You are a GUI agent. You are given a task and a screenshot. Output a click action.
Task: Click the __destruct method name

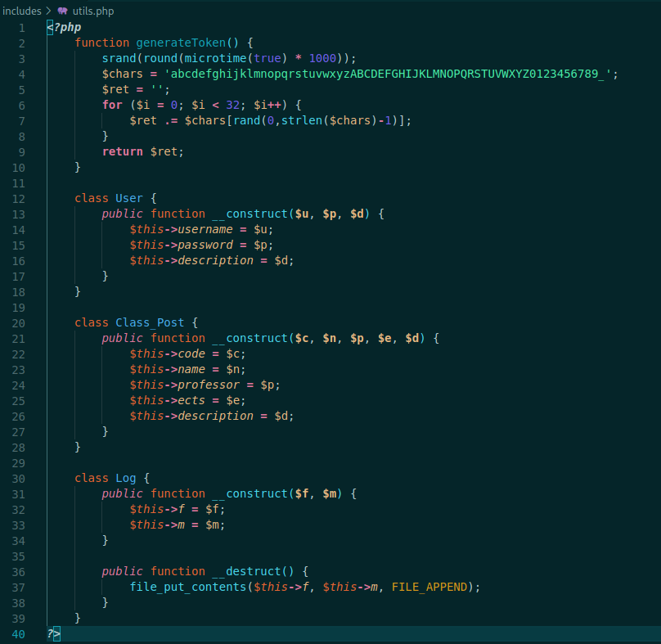(x=246, y=571)
